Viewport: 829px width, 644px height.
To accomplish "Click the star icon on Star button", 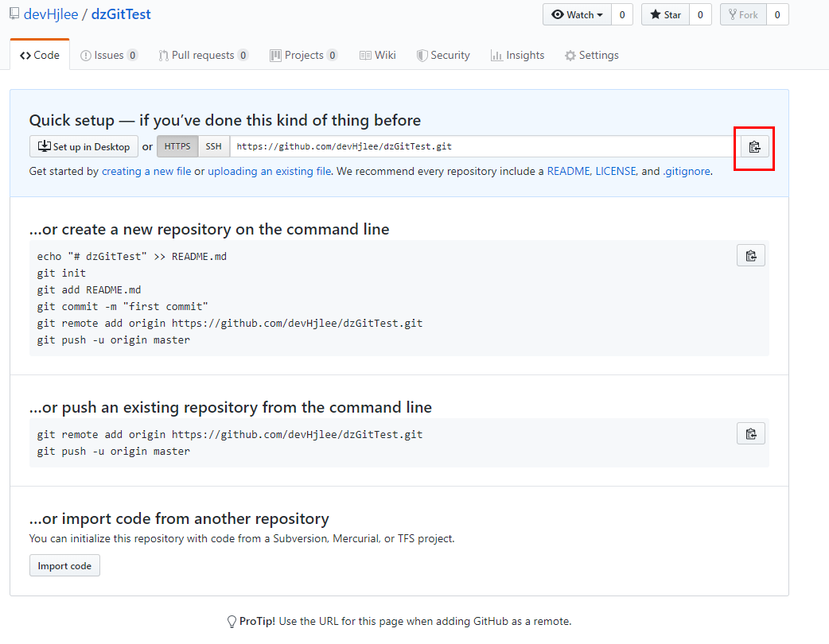I will coord(655,15).
